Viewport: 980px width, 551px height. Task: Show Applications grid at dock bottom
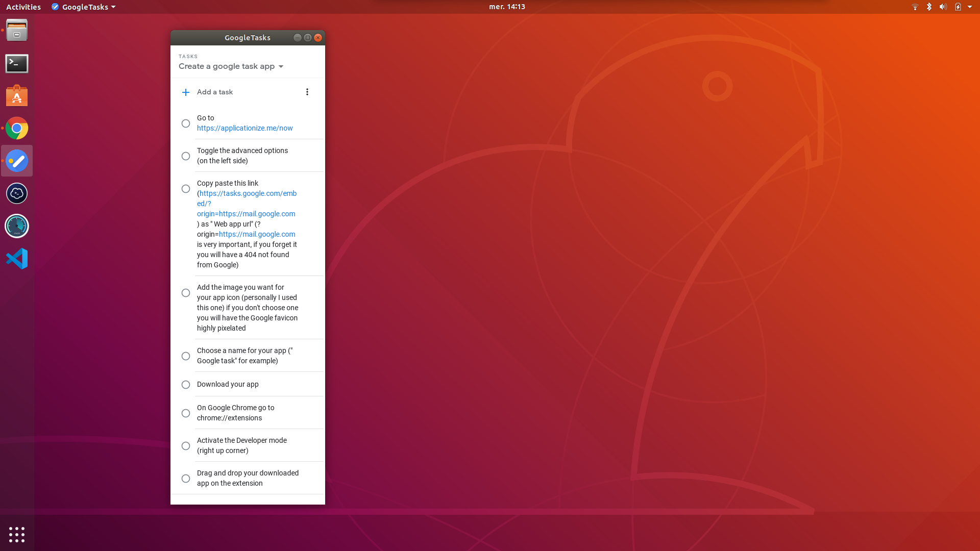point(17,535)
